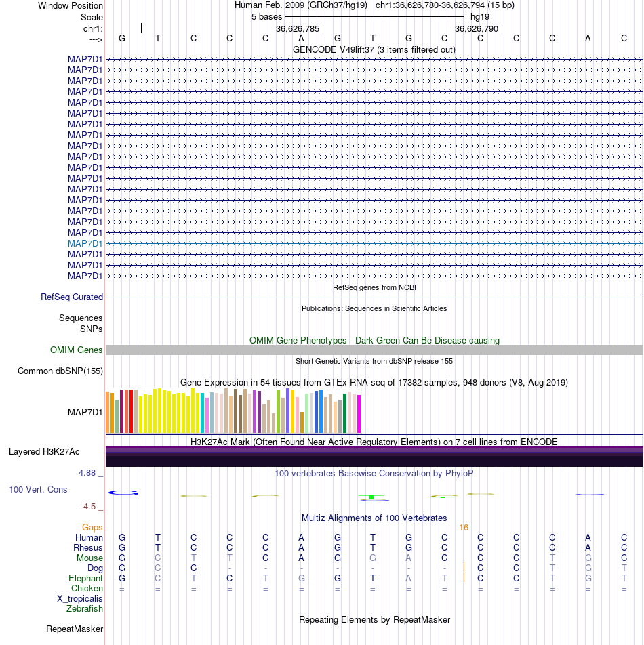Click the chr1:36,626,780-36,626,794 (15 bp) position text
Screen dimensions: 644x645
click(445, 5)
